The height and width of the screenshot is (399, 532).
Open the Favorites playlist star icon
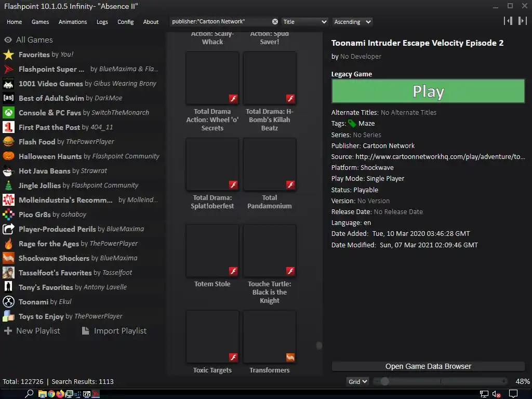coord(8,55)
